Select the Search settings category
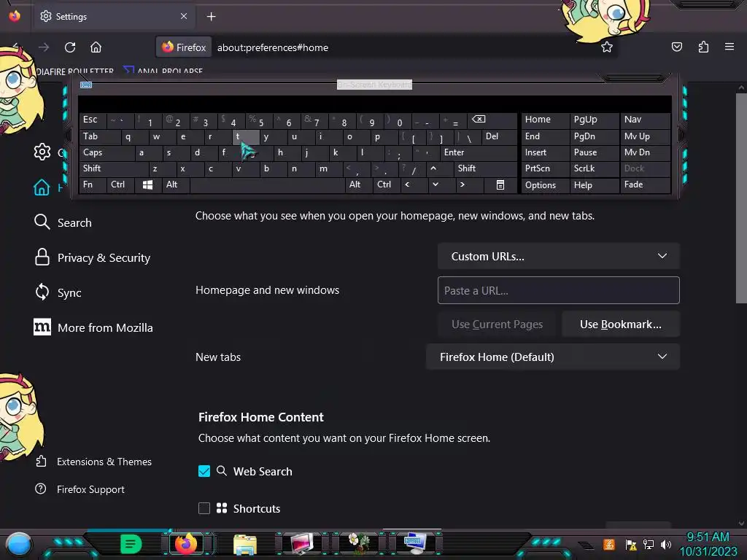The height and width of the screenshot is (560, 747). click(x=63, y=222)
